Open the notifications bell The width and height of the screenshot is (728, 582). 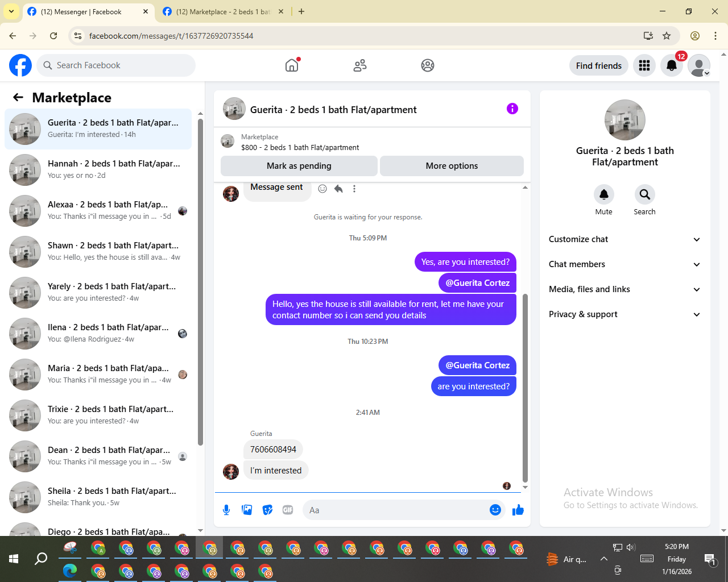point(672,65)
